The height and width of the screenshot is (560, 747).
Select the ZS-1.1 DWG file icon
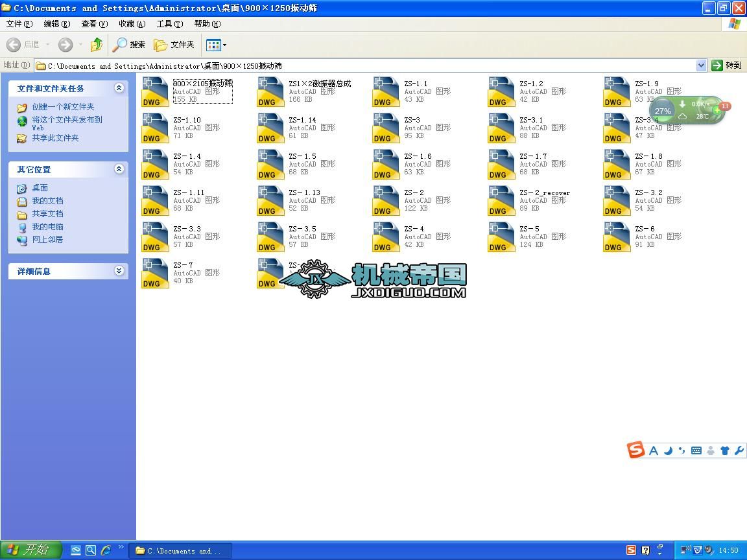[x=386, y=92]
